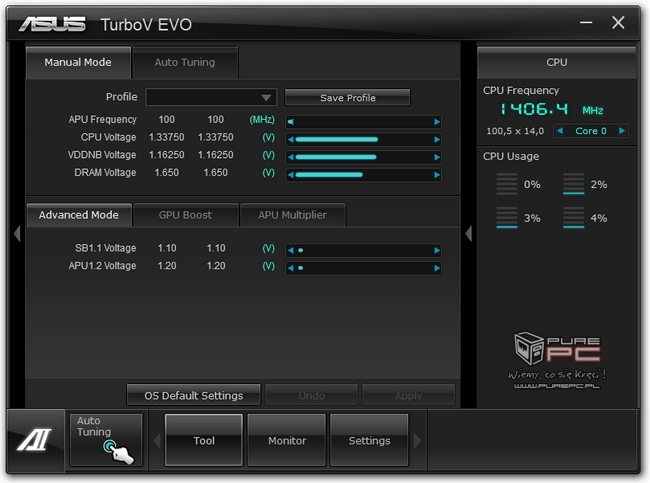Viewport: 650px width, 483px height.
Task: Decrease APU1.2 Voltage with left arrow
Action: click(291, 268)
